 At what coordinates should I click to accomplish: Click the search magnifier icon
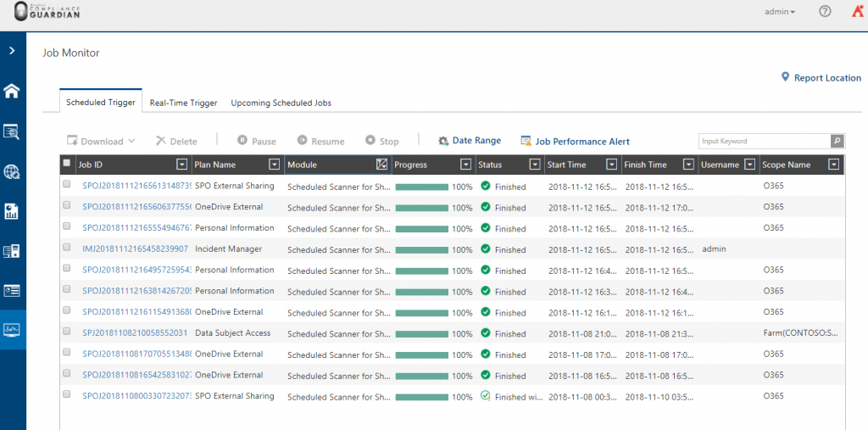point(837,142)
